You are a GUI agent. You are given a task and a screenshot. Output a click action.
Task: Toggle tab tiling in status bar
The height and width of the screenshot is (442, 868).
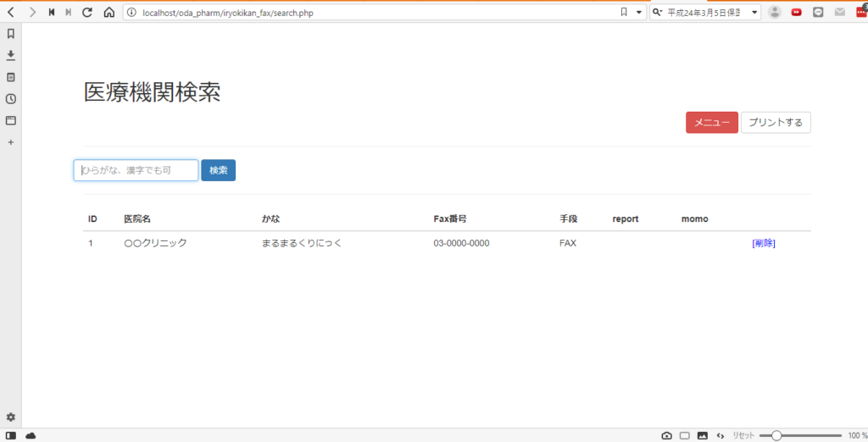point(684,435)
